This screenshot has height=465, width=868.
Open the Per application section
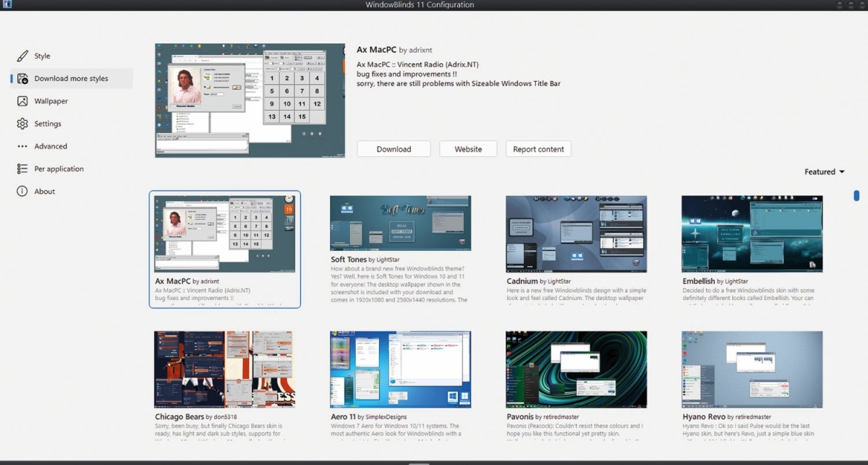point(59,168)
